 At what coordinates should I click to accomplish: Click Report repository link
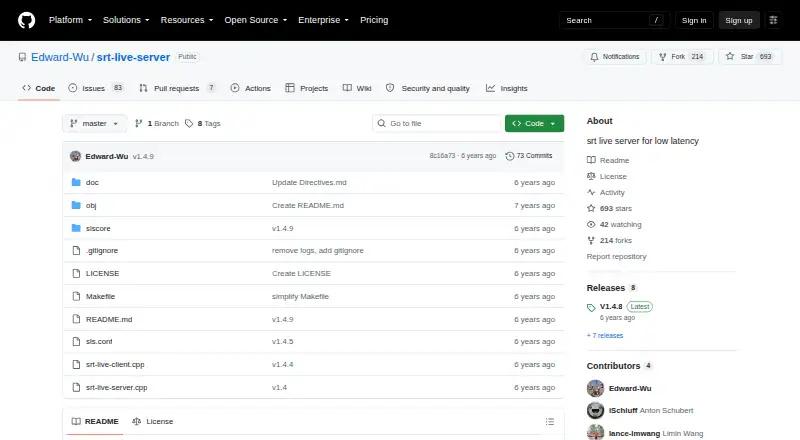click(616, 256)
